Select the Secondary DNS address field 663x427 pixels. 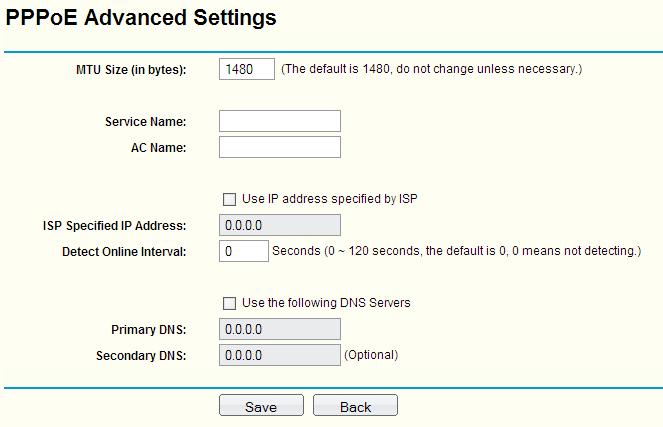(x=279, y=355)
